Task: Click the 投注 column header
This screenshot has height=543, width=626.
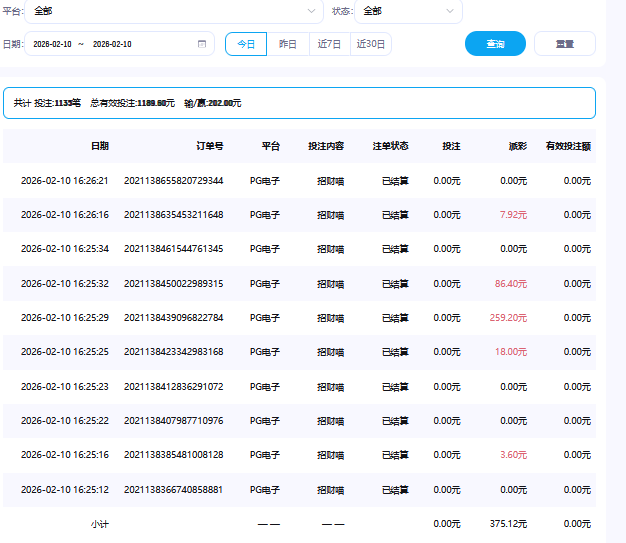Action: click(452, 146)
